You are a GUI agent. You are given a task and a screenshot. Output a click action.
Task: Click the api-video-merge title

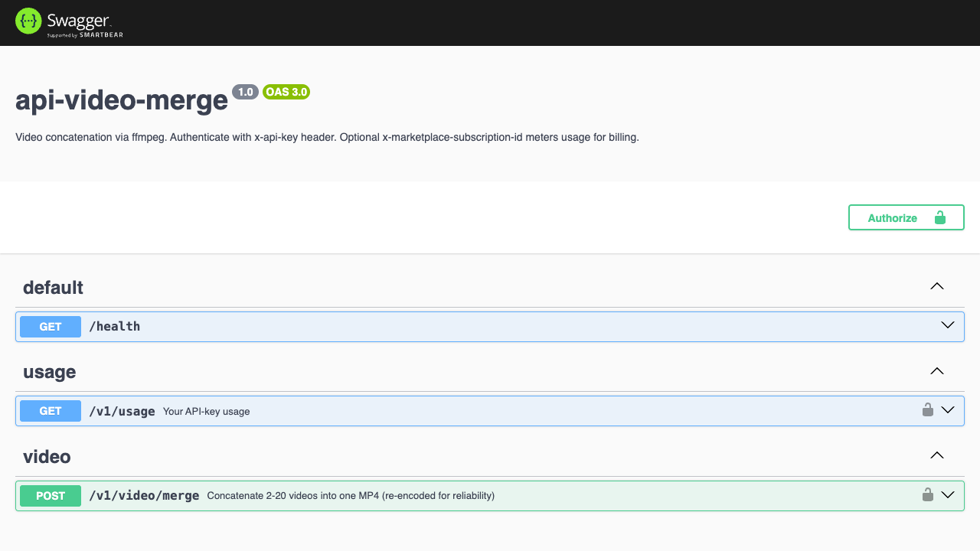point(122,100)
